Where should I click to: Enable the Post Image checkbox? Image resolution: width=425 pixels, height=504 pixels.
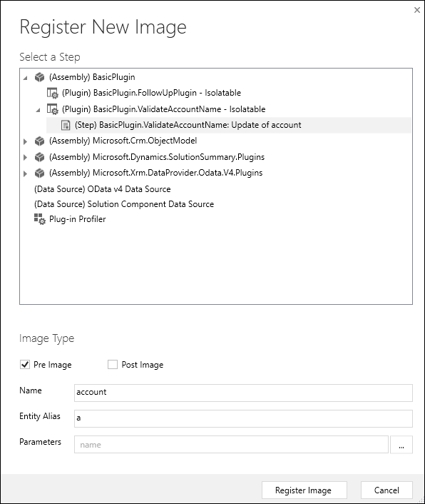pos(113,365)
